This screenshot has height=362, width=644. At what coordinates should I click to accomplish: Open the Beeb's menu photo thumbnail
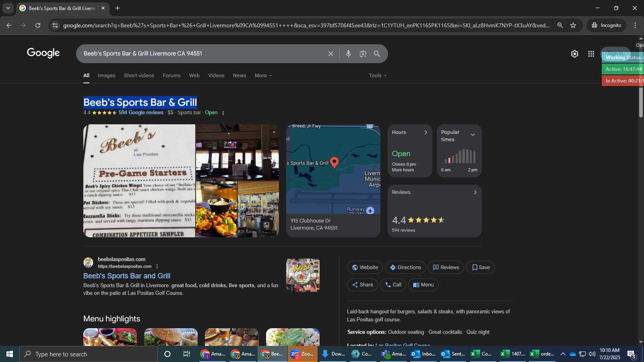139,181
